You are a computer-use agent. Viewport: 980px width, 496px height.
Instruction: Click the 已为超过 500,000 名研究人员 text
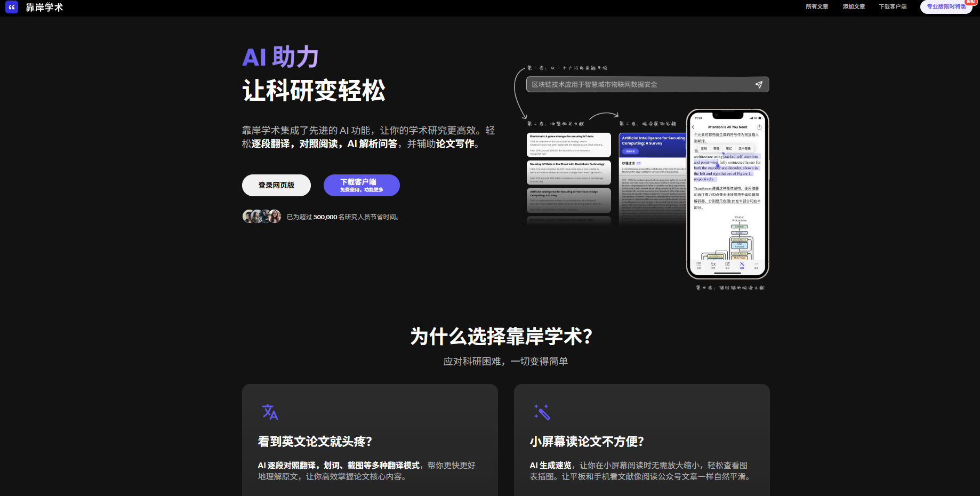click(x=343, y=217)
